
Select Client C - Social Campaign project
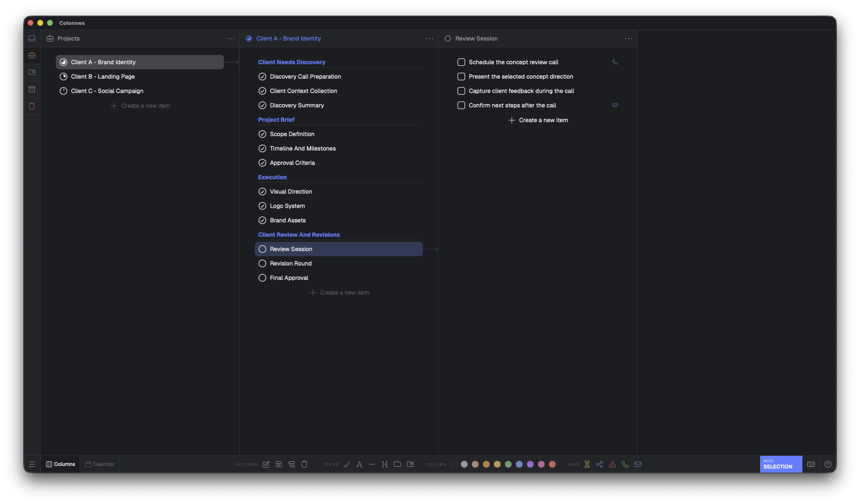[140, 91]
